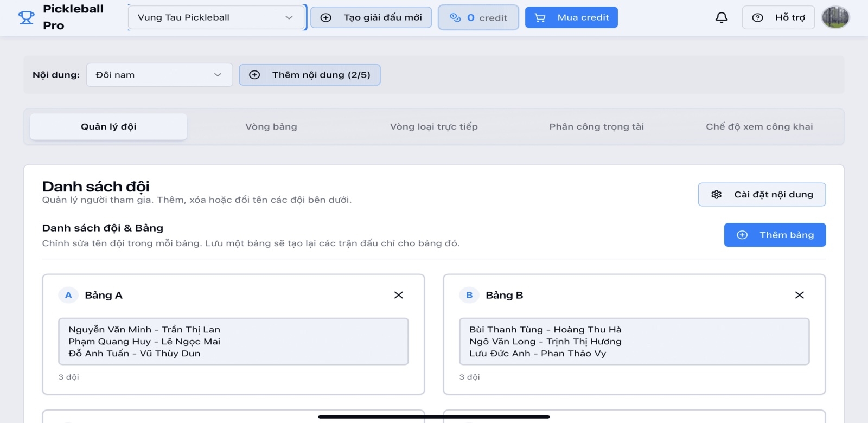Image resolution: width=868 pixels, height=423 pixels.
Task: Click the Bảng B title text
Action: (505, 295)
